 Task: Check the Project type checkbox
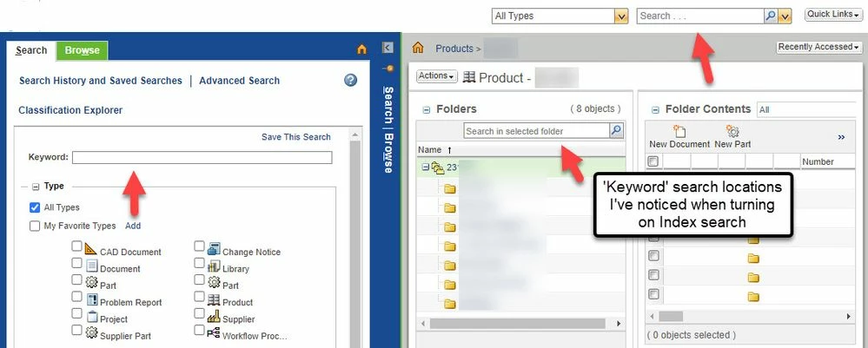tap(77, 313)
